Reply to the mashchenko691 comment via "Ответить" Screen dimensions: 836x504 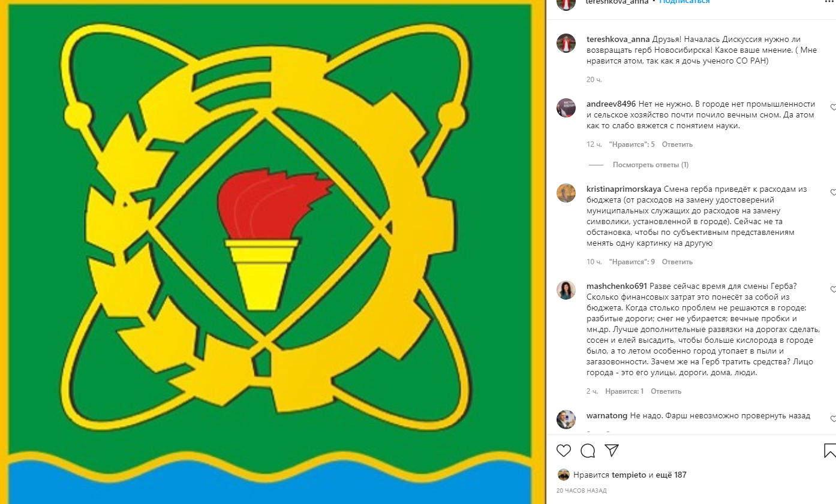pyautogui.click(x=666, y=391)
